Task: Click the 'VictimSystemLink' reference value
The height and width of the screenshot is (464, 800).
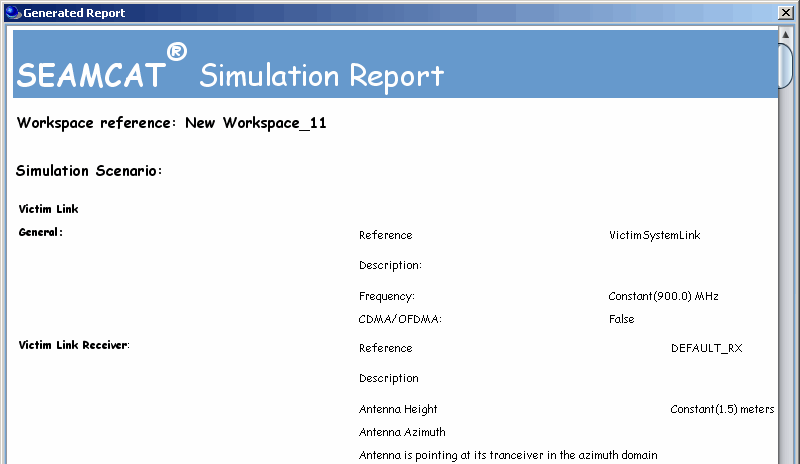Action: click(655, 235)
